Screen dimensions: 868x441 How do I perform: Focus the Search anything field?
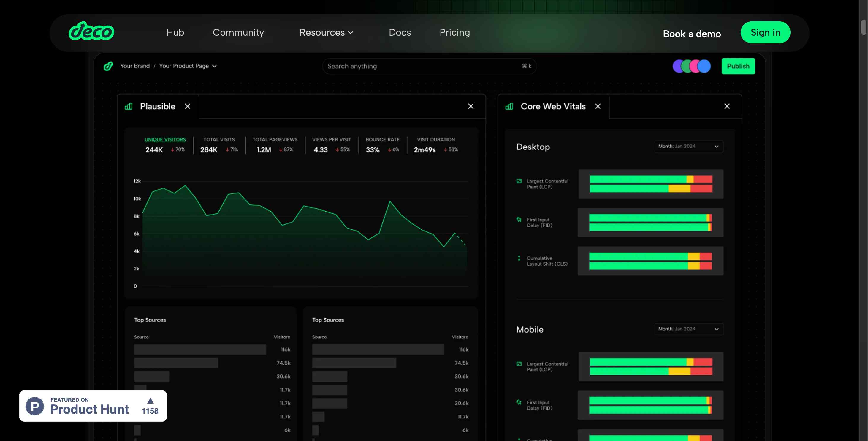click(429, 66)
